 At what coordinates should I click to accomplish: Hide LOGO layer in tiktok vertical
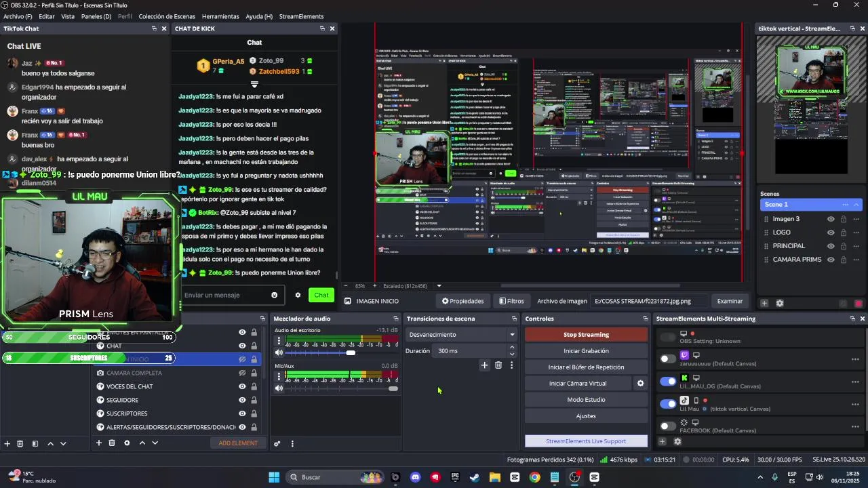(831, 232)
